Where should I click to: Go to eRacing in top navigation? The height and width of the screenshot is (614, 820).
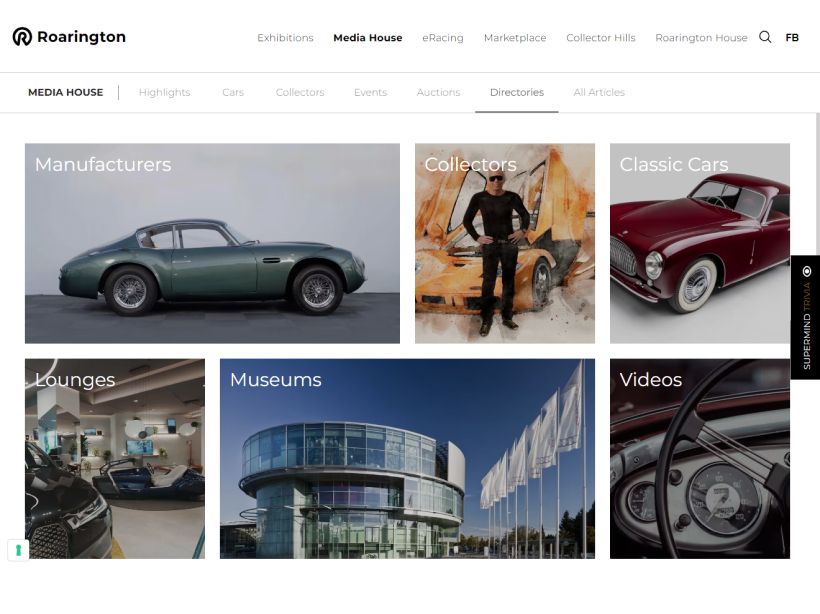[442, 38]
